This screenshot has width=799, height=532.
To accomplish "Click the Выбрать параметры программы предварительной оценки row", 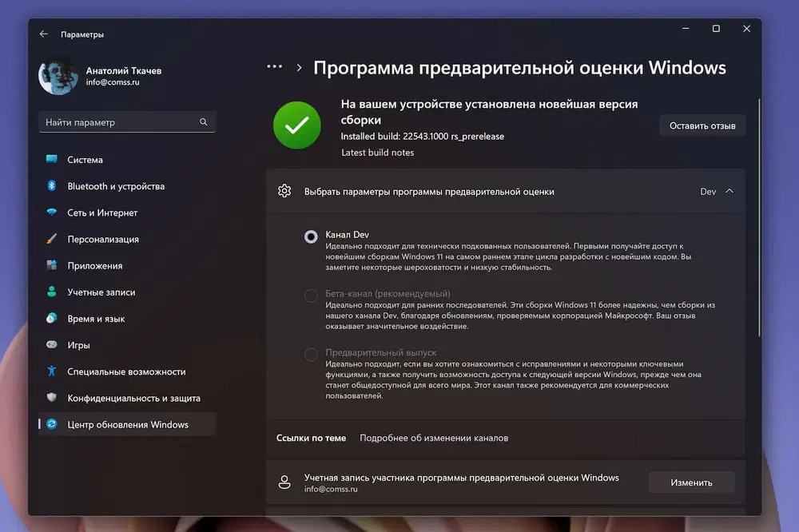I will coord(506,191).
